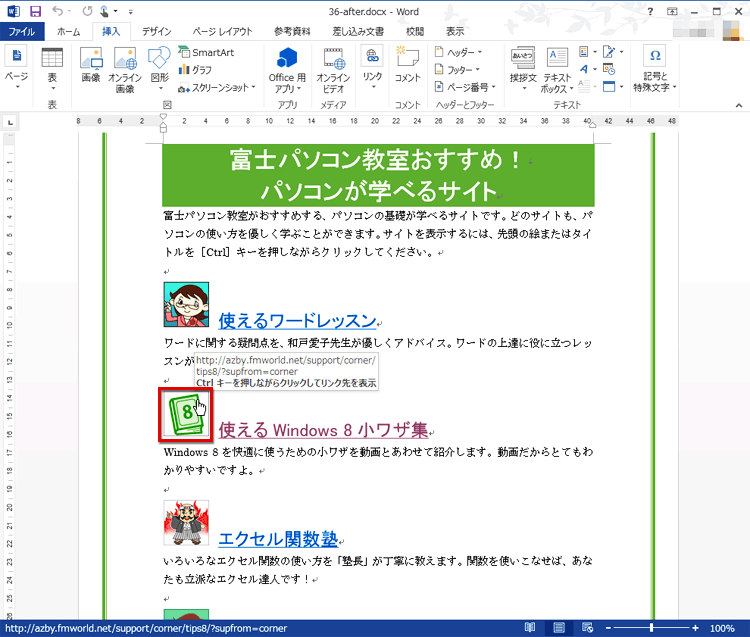The height and width of the screenshot is (637, 750).
Task: Expand ヘッダー header dropdown
Action: point(480,52)
